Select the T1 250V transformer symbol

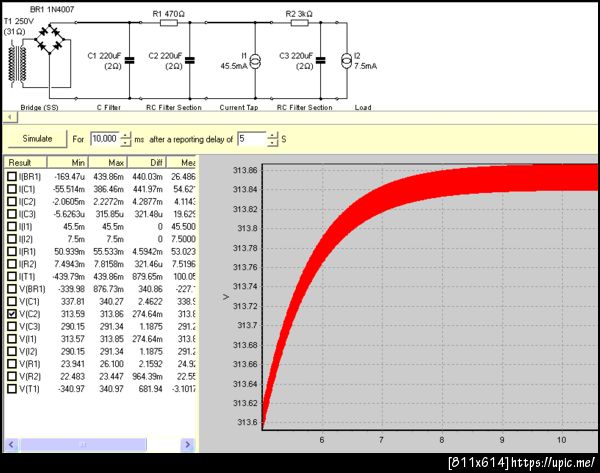click(18, 63)
